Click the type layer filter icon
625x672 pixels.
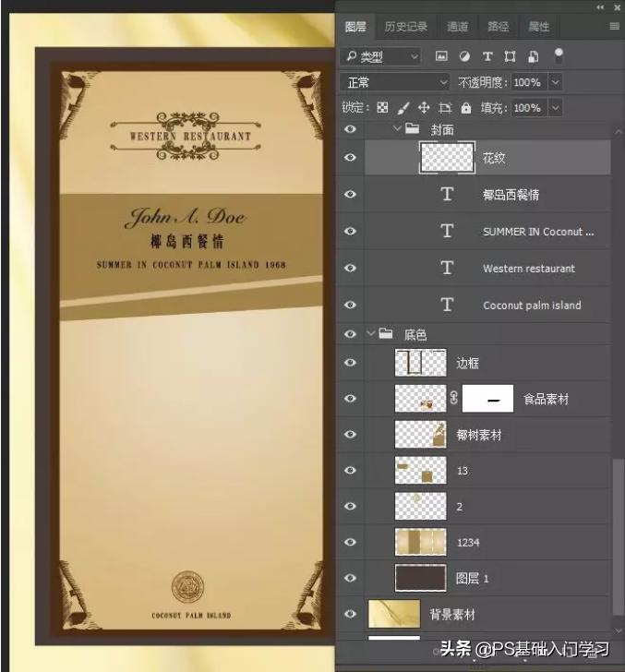pos(487,57)
